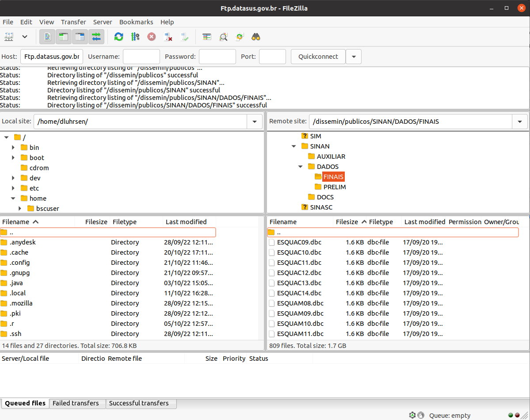Toggle processing of the transfer queue
The width and height of the screenshot is (530, 420).
pos(135,37)
